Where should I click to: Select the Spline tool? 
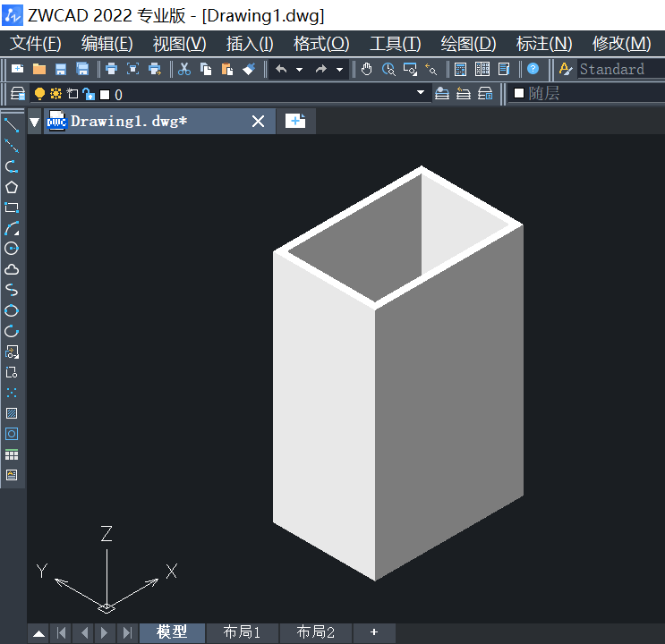12,290
